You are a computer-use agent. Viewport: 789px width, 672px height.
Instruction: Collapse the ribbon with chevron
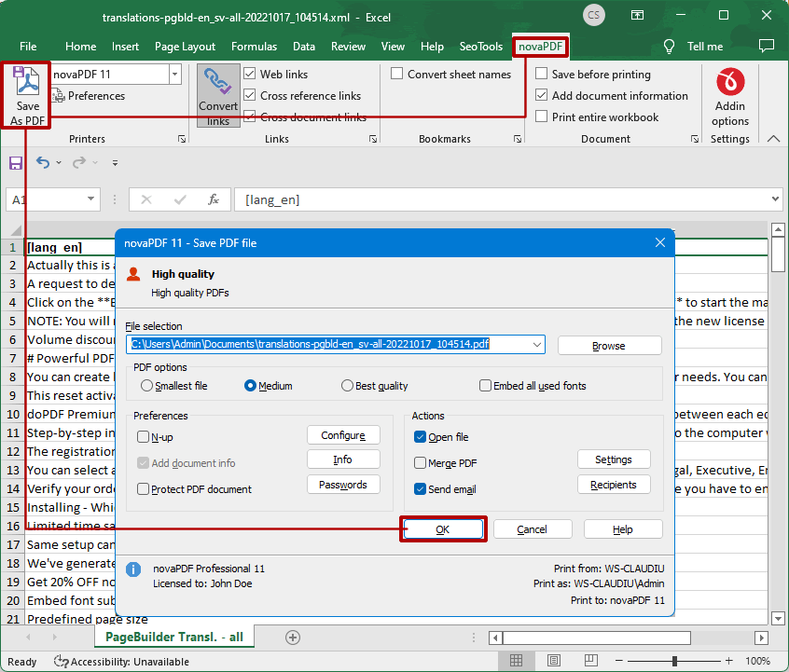773,139
